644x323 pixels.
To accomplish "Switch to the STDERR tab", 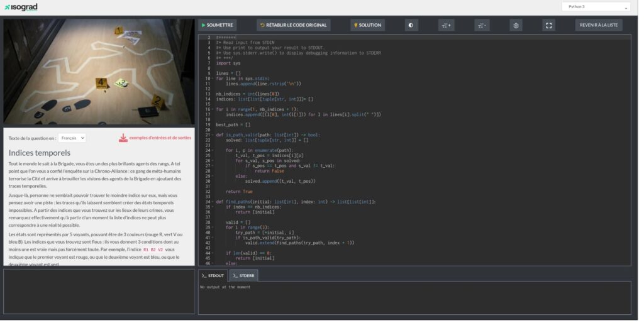I will click(x=243, y=275).
